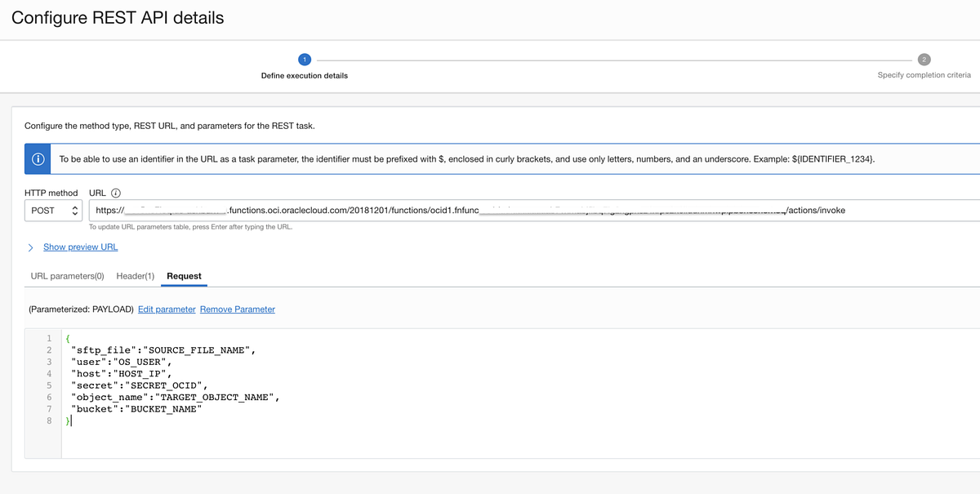Select step 2 Specify completion criteria circle

[924, 59]
